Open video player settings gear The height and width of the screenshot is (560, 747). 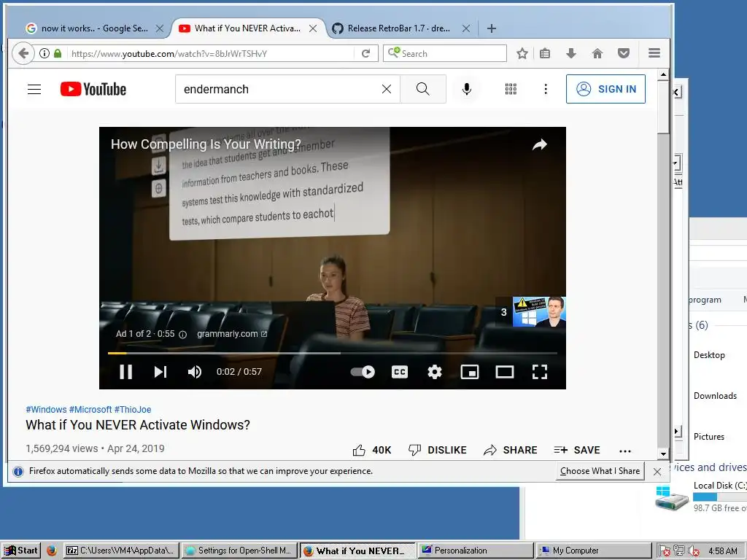pyautogui.click(x=435, y=371)
